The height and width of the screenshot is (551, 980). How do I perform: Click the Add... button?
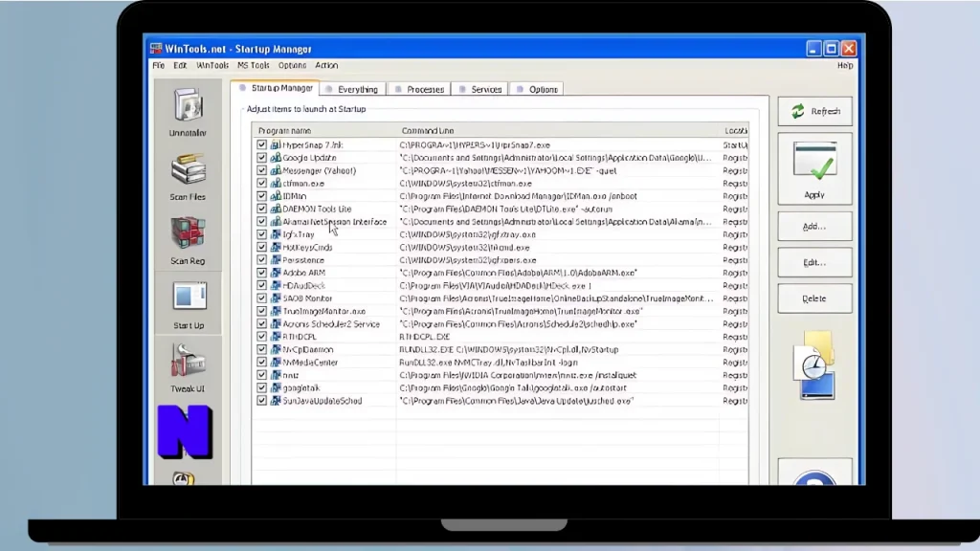point(814,226)
